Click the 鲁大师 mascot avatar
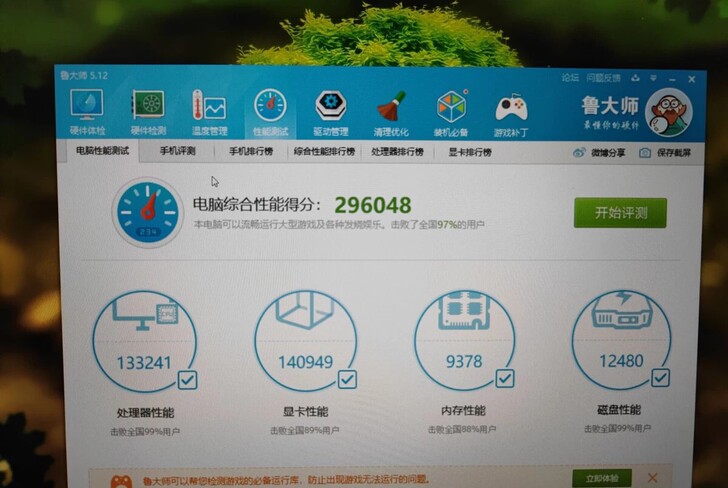Viewport: 728px width, 488px height. pos(669,113)
